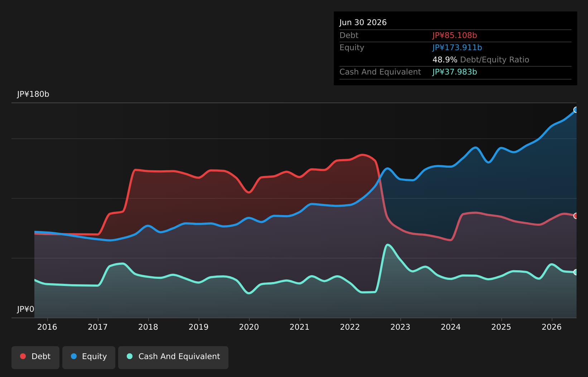Screen dimensions: 588x377
Task: Click the blue Equity legend dot
Action: [74, 356]
